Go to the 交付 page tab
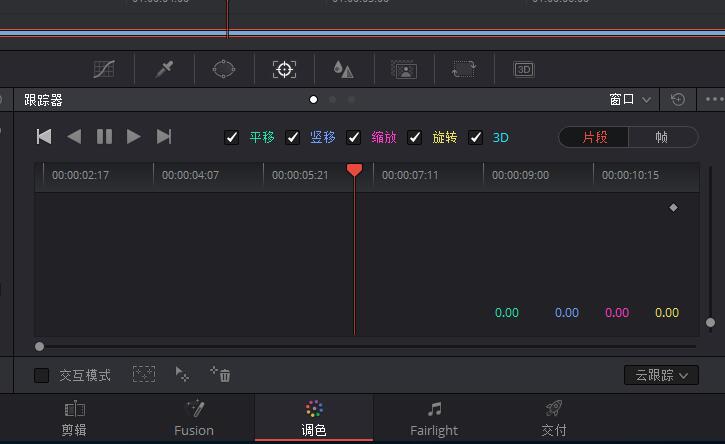Screen dimensions: 725x444 pyautogui.click(x=554, y=418)
